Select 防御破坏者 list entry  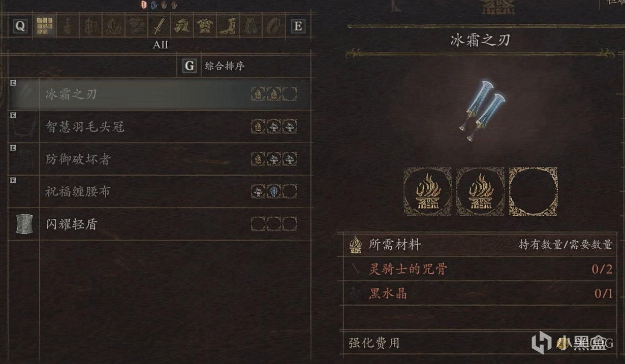(160, 159)
